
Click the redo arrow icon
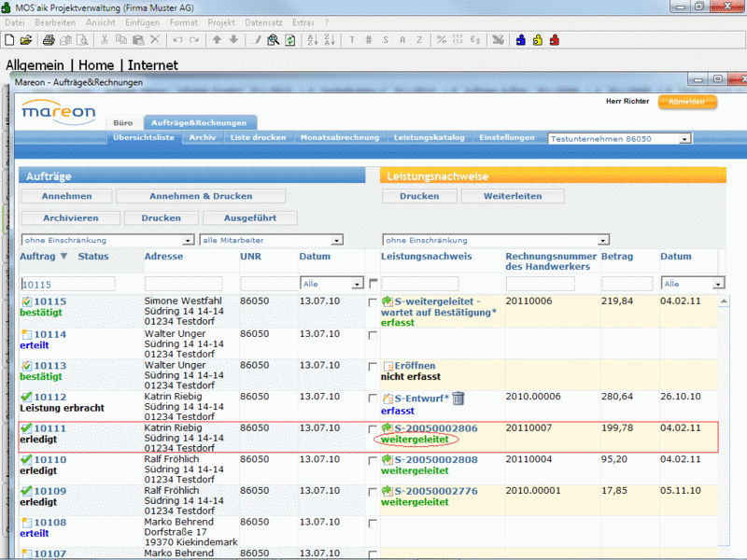[194, 40]
